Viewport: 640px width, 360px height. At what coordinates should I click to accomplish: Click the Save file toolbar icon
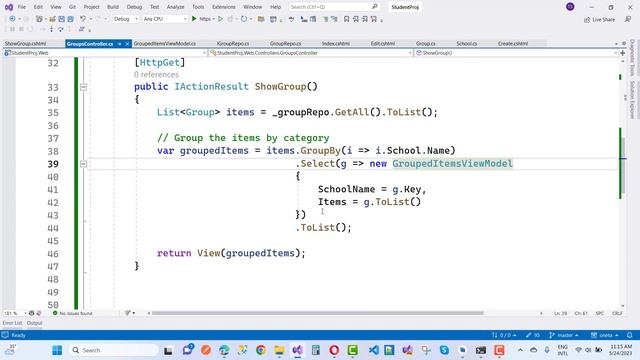point(62,19)
